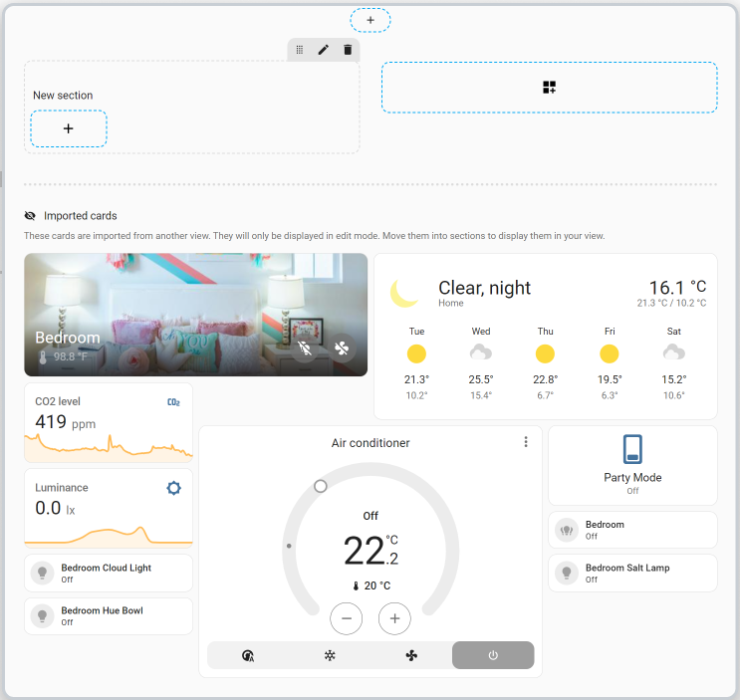This screenshot has width=740, height=700.
Task: Click the pencil edit icon for New section
Action: pos(324,50)
